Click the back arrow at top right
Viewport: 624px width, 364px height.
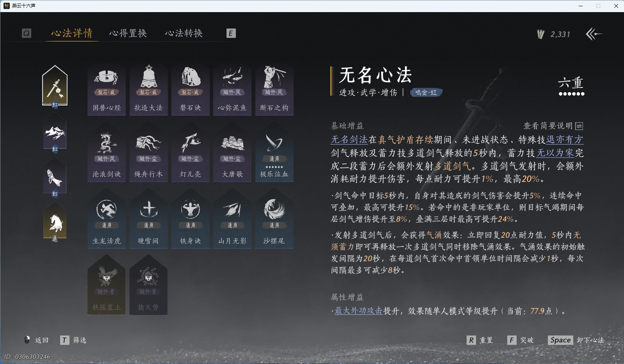(594, 34)
